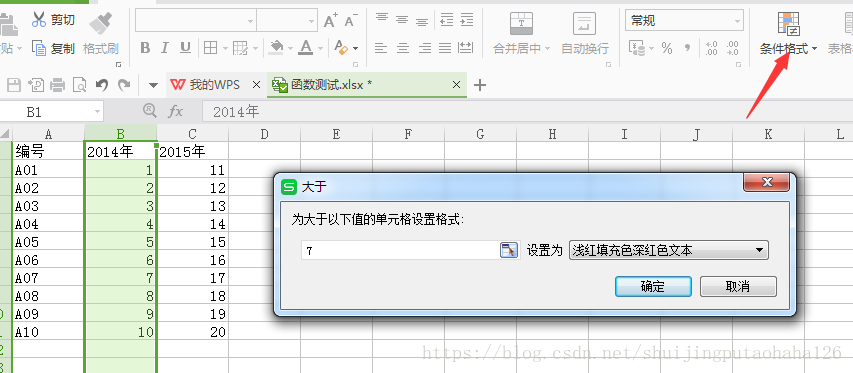This screenshot has height=373, width=853.
Task: Close the 函数测试.xlsx tab
Action: point(456,85)
